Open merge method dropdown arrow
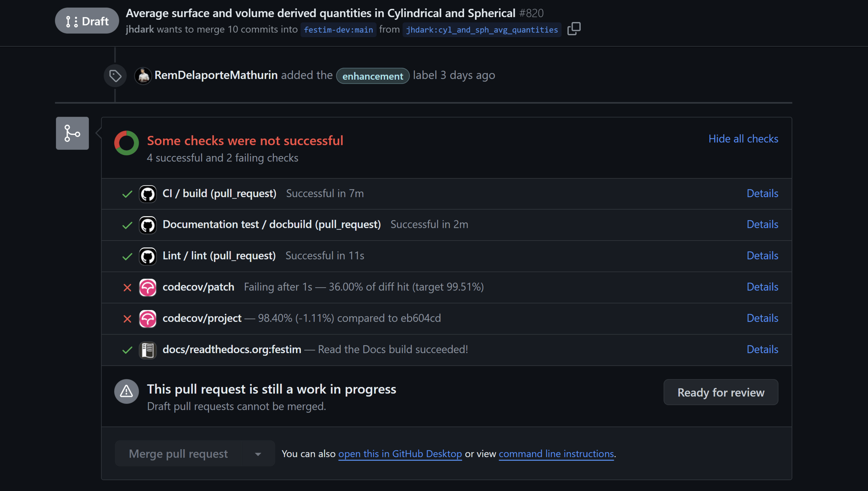868x491 pixels. 258,454
